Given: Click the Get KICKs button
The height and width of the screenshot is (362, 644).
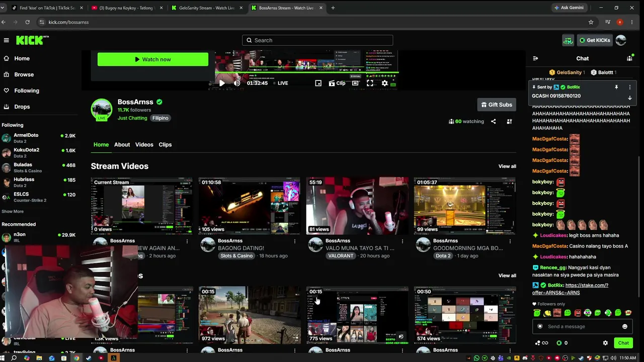Looking at the screenshot, I should point(594,40).
